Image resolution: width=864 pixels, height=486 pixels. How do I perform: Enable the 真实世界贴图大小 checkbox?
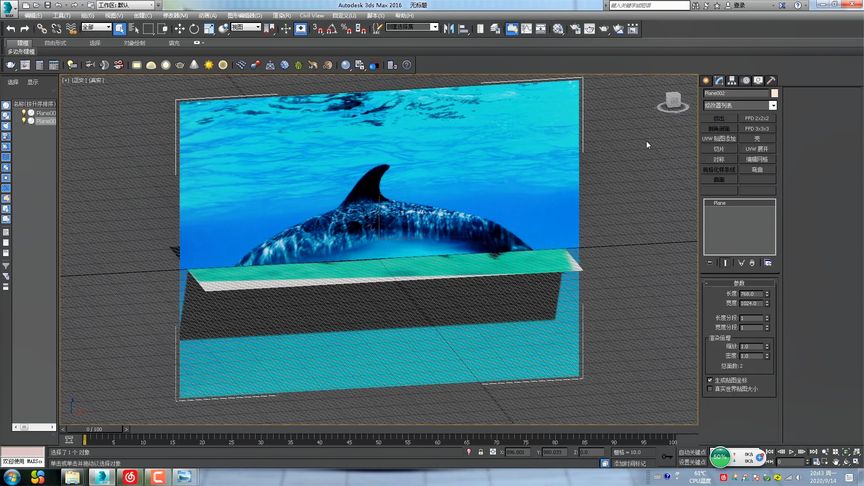pos(710,389)
